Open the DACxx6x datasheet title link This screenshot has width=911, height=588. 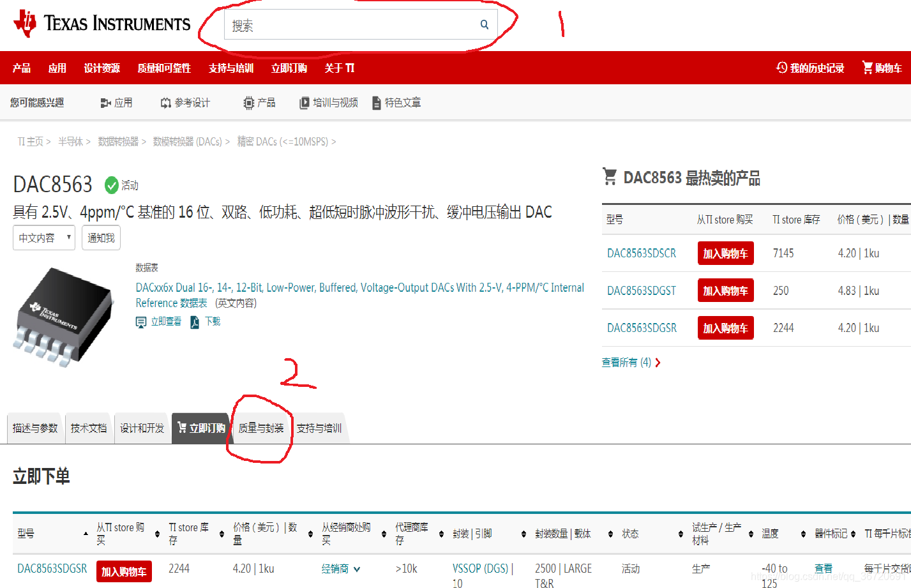(359, 295)
